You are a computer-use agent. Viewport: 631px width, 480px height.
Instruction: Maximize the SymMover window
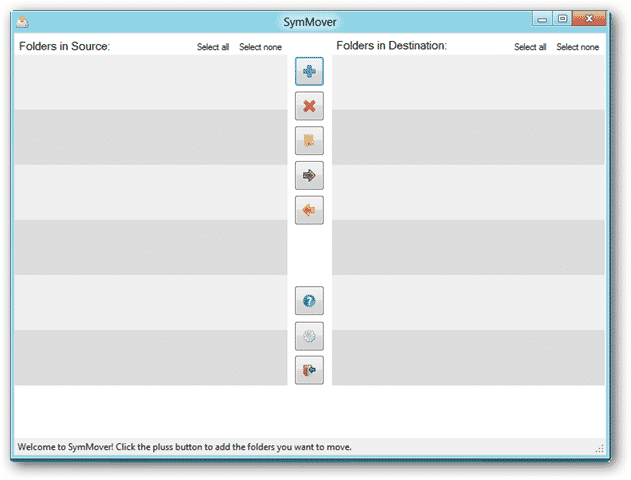[562, 19]
